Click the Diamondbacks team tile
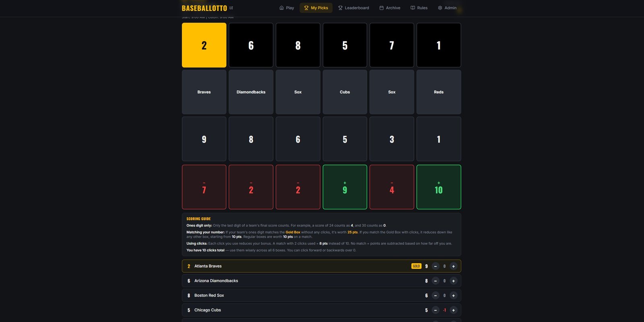Image resolution: width=644 pixels, height=322 pixels. pos(251,92)
